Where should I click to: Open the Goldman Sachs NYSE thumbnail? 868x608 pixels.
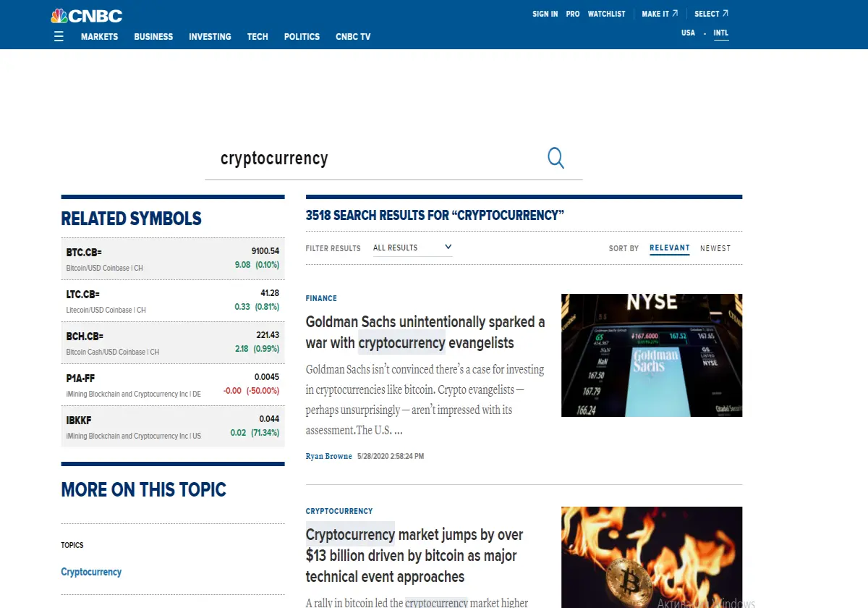652,355
